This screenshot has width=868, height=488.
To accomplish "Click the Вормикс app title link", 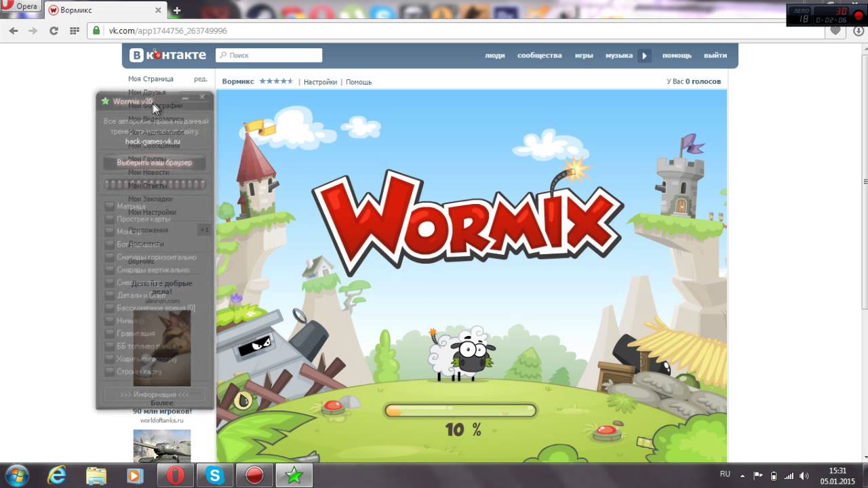I will (238, 81).
